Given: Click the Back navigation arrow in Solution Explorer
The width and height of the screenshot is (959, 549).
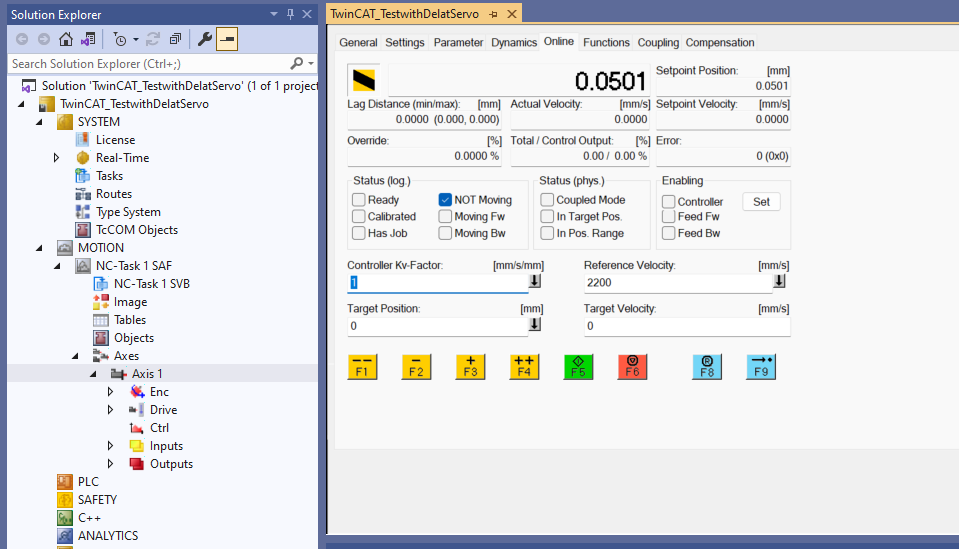Looking at the screenshot, I should [22, 39].
